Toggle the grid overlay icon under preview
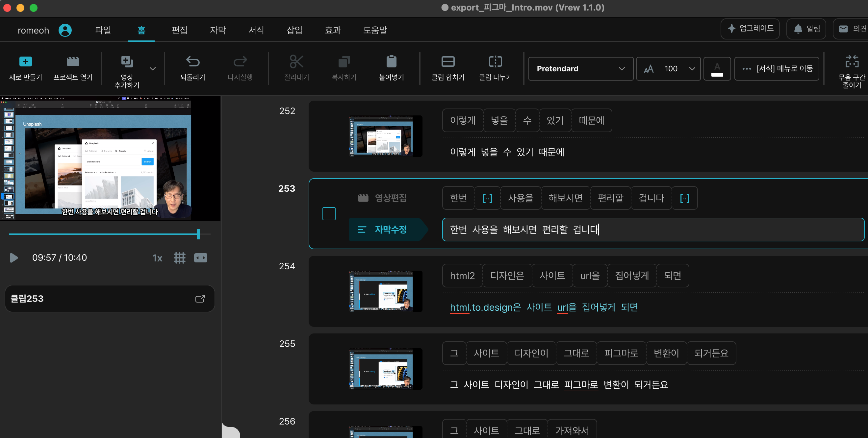The width and height of the screenshot is (868, 438). coord(179,258)
